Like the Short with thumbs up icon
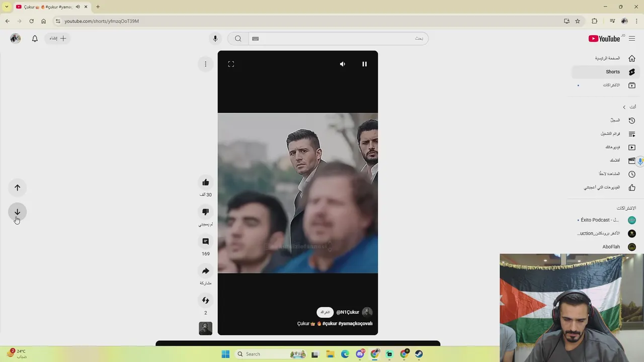The height and width of the screenshot is (362, 644). pyautogui.click(x=205, y=183)
